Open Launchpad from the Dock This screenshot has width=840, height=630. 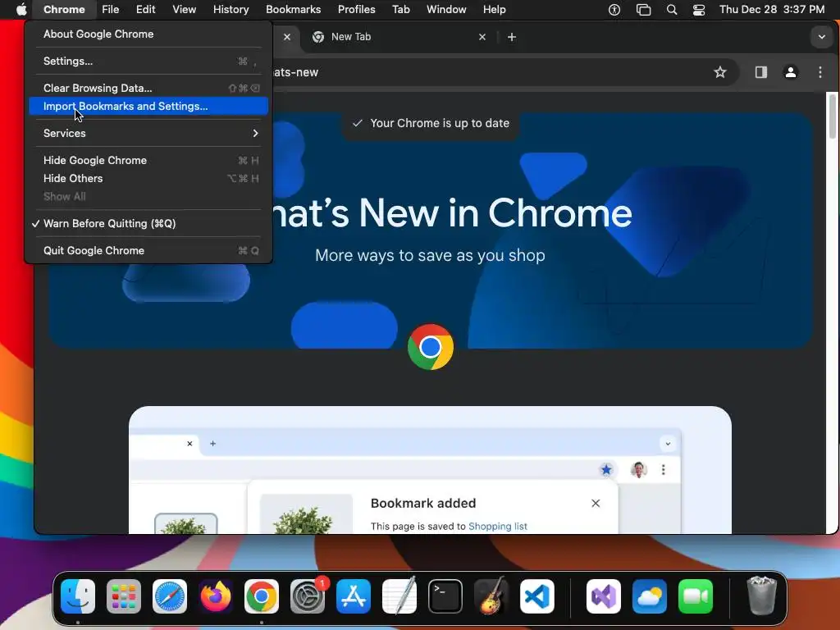pos(124,596)
